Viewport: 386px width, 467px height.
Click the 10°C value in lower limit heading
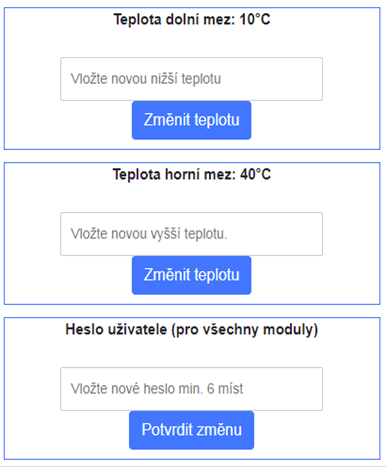[255, 20]
